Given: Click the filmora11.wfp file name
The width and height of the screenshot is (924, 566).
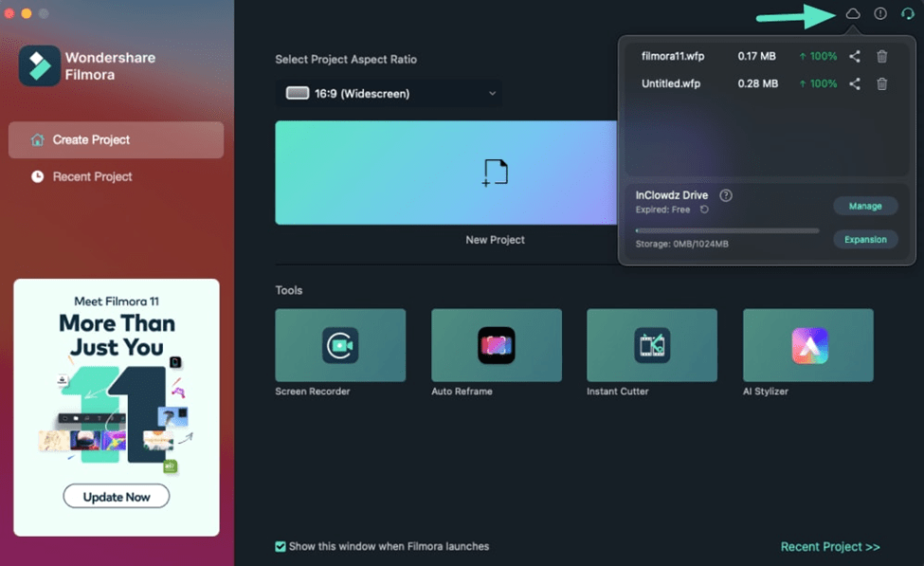Looking at the screenshot, I should (672, 56).
